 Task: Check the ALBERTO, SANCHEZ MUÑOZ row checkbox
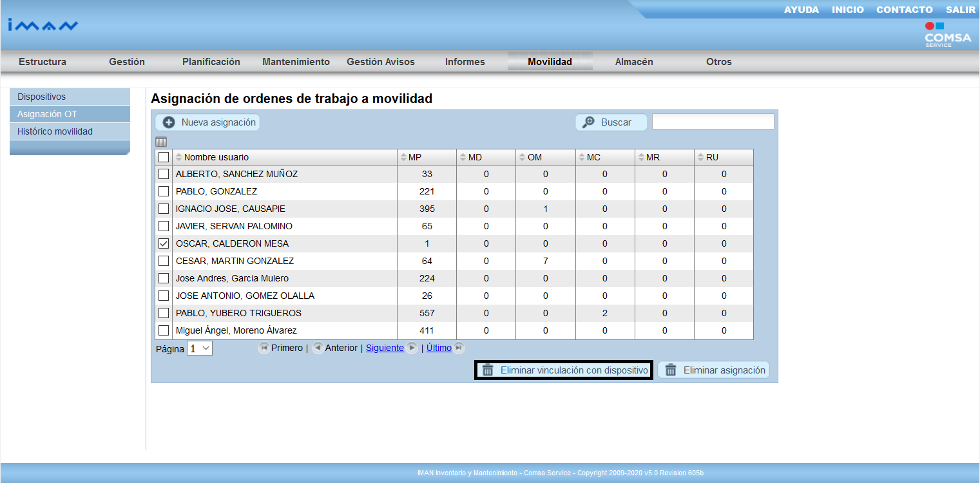(x=164, y=174)
